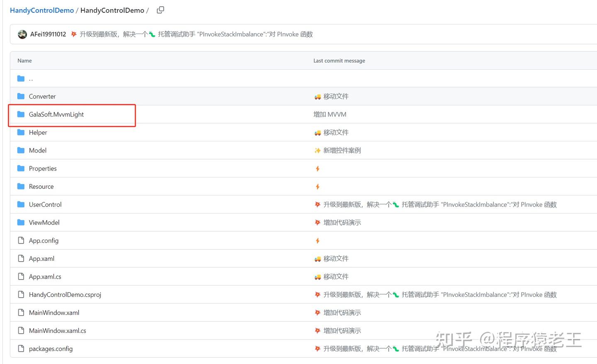Click the folder icon next to ViewModel
The image size is (597, 364).
pos(21,222)
